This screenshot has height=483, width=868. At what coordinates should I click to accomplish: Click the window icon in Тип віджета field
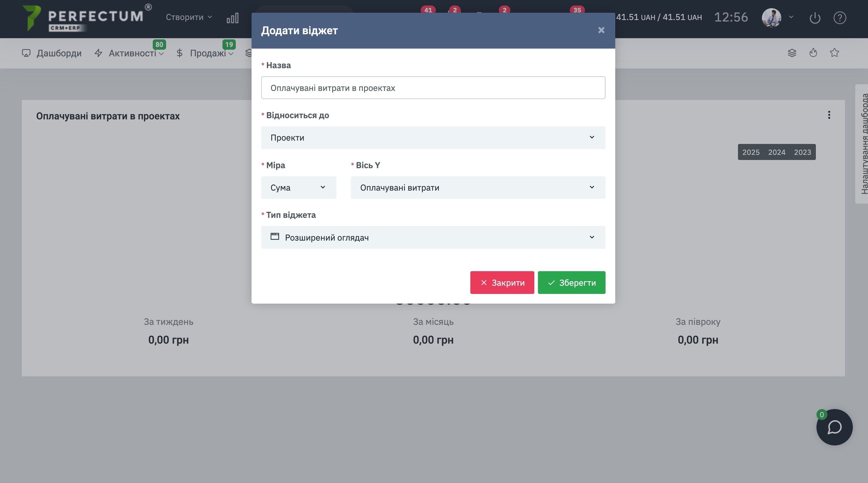tap(275, 236)
